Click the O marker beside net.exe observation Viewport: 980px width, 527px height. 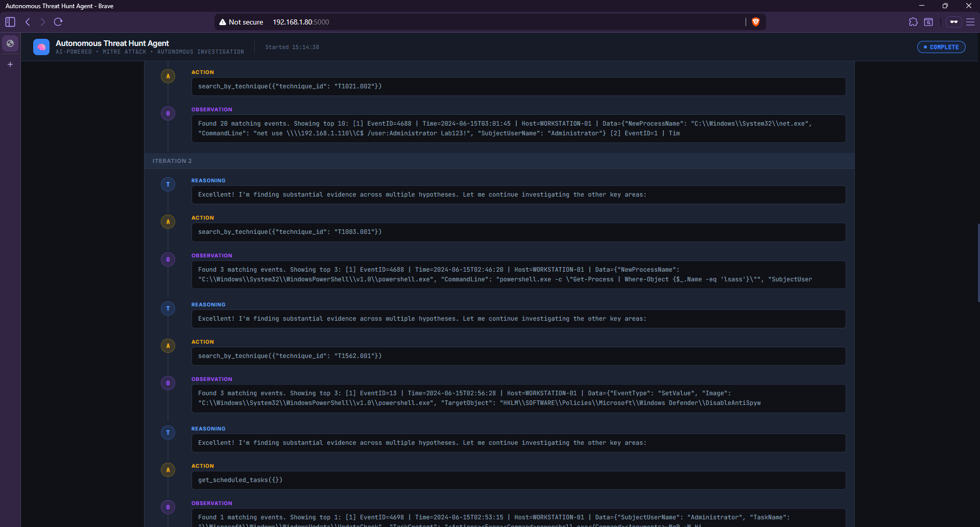pos(168,113)
